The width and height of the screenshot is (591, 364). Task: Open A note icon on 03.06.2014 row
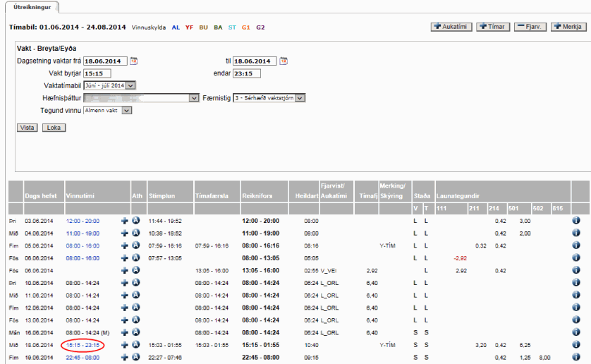coord(136,220)
